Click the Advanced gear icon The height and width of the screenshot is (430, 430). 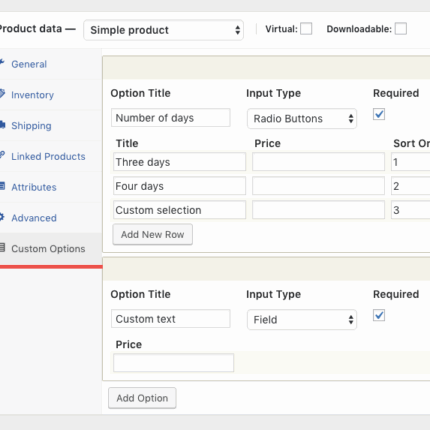pyautogui.click(x=2, y=217)
